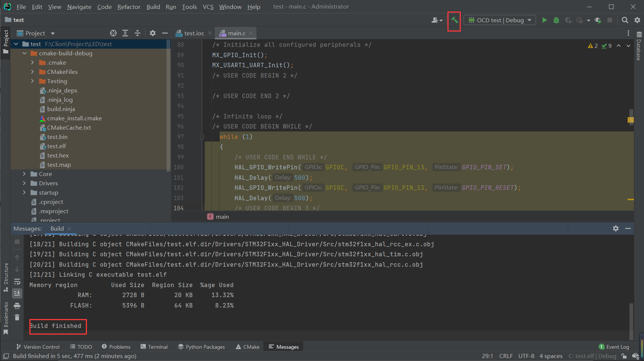
Task: Expand the Testing folder
Action: point(32,81)
